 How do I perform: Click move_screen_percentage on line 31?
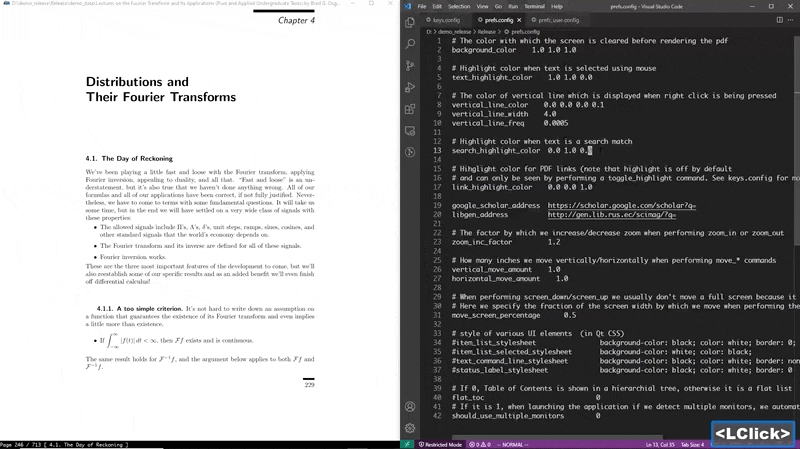pos(495,315)
